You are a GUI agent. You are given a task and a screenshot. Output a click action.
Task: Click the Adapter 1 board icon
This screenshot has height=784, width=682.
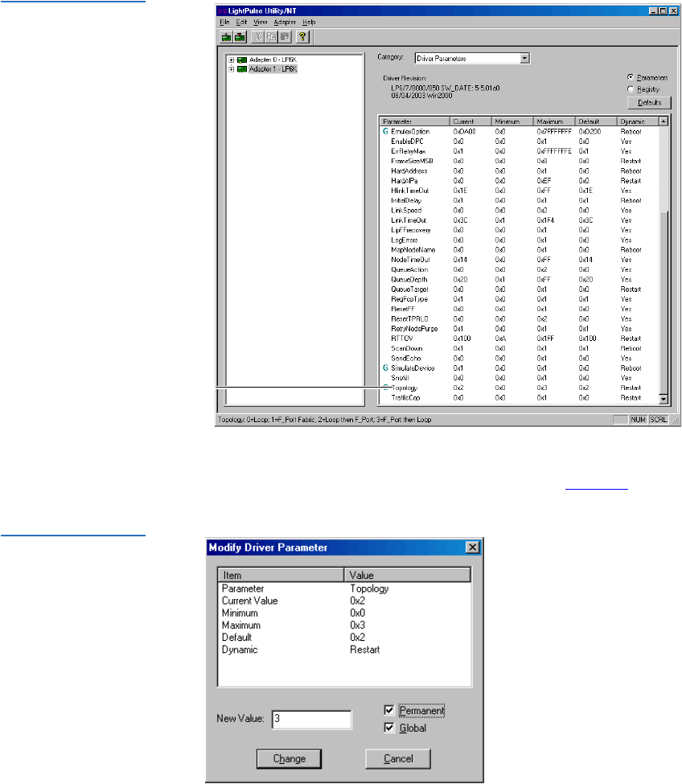click(x=242, y=69)
